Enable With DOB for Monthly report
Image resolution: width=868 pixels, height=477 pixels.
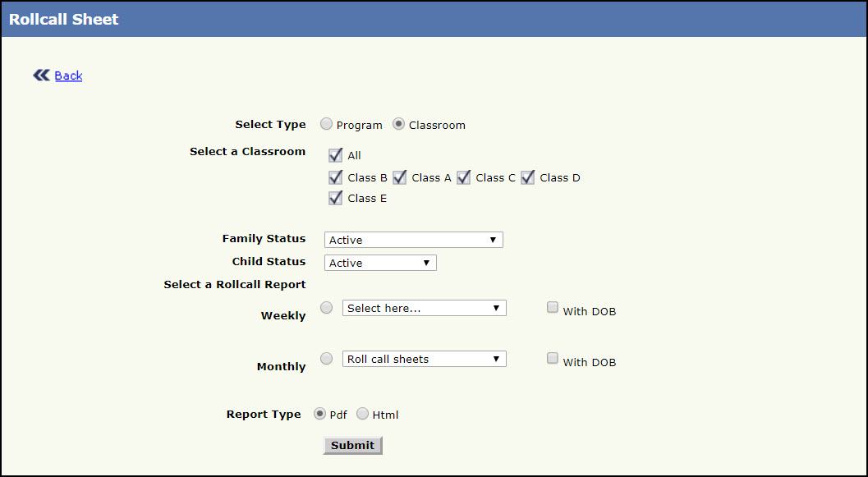553,359
